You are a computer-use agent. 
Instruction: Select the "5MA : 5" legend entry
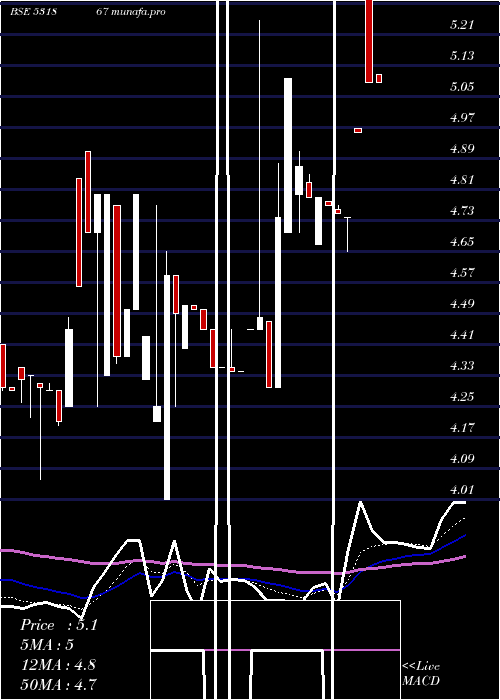point(46,645)
